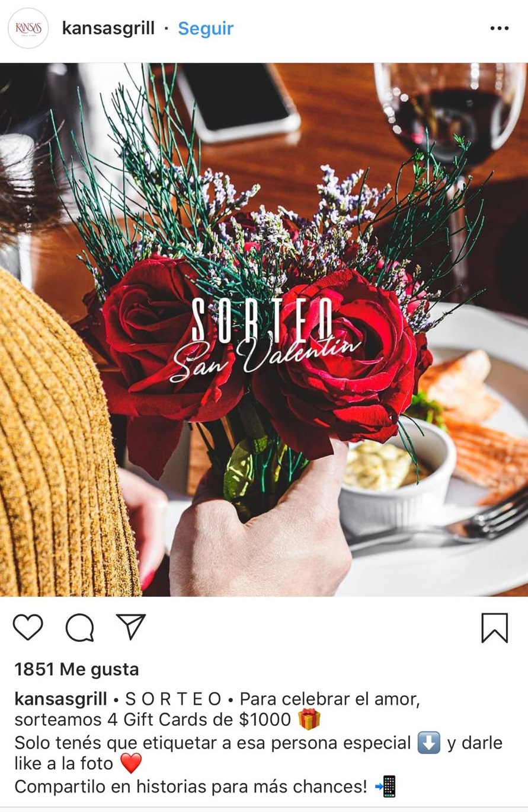Share the post with the paper plane icon
The height and width of the screenshot is (812, 528).
tap(131, 626)
